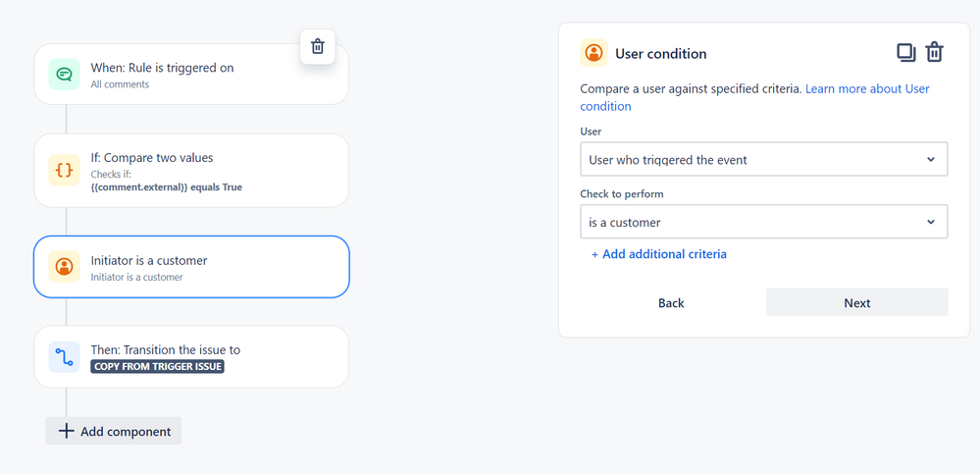Screen dimensions: 980x474
Task: Open the Check to perform dropdown
Action: 763,222
